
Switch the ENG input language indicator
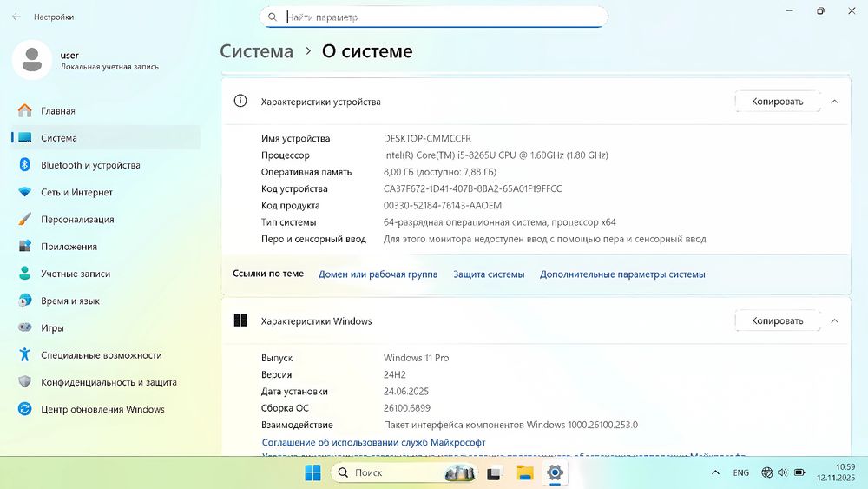740,472
